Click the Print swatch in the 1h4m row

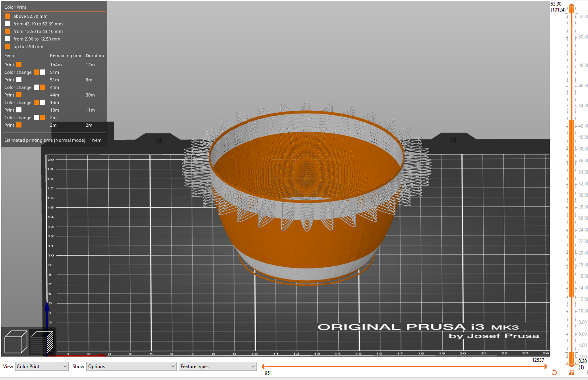pyautogui.click(x=19, y=65)
